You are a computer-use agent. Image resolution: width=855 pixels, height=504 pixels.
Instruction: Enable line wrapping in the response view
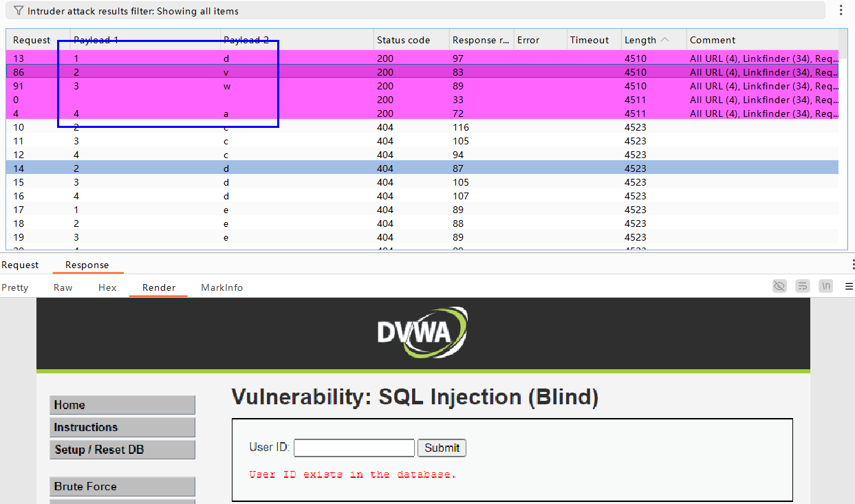coord(802,285)
